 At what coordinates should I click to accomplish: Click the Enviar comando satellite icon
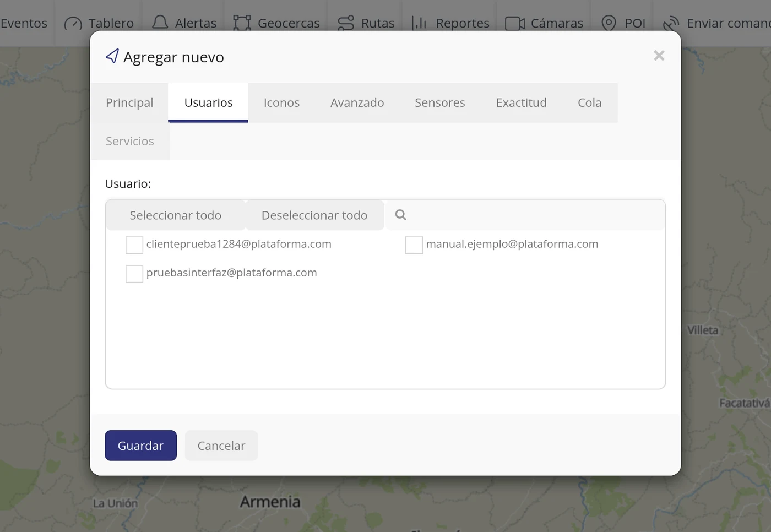(x=671, y=23)
